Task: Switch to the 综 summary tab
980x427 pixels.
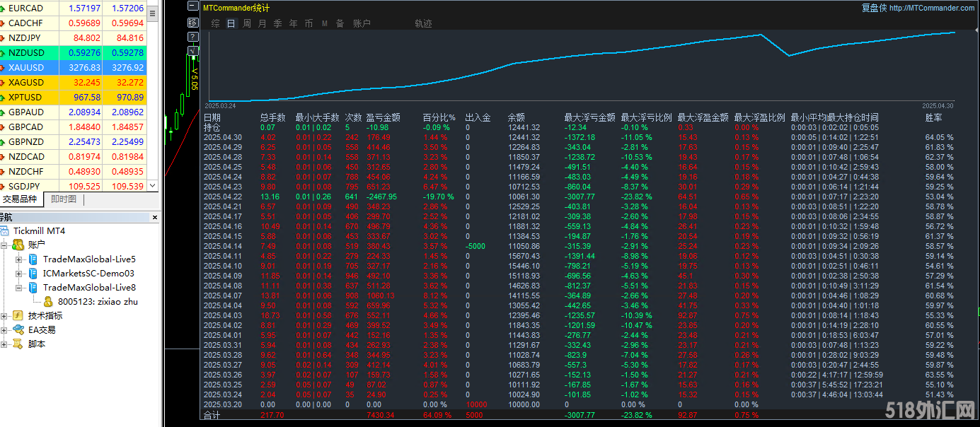Action: pos(216,23)
